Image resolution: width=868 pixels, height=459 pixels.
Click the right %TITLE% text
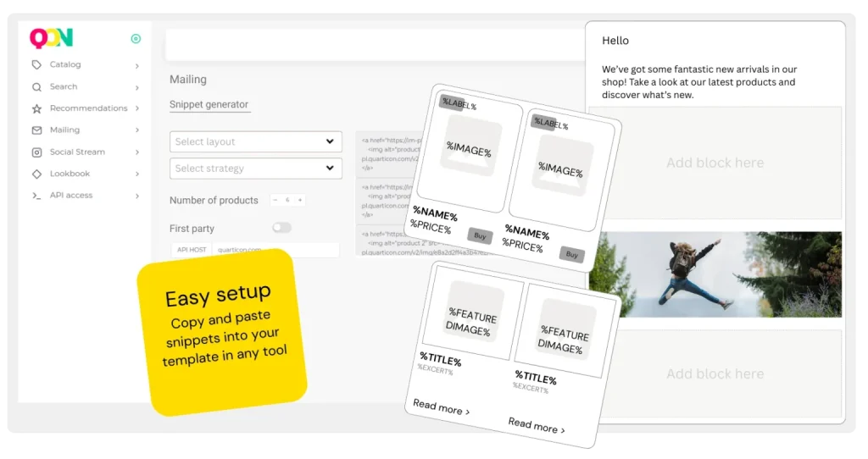click(x=536, y=377)
